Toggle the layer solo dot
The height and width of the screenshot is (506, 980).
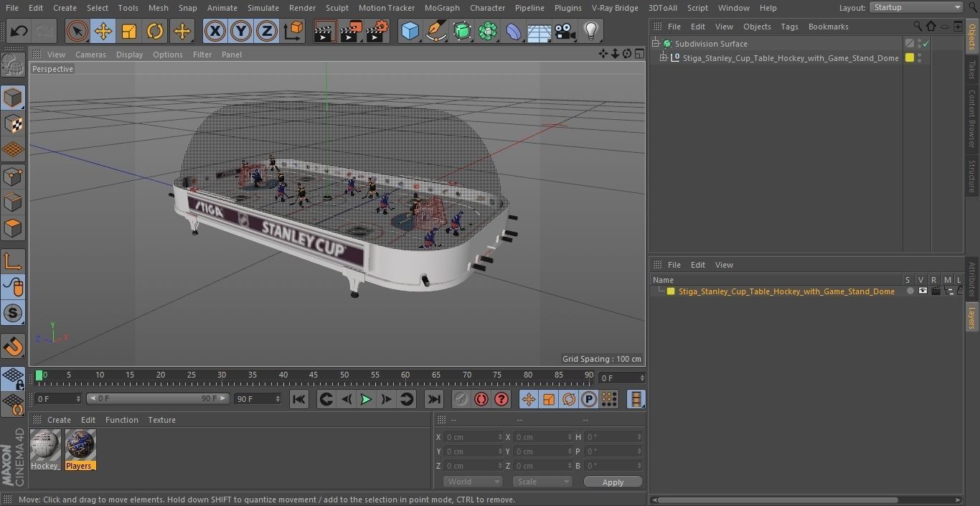910,291
